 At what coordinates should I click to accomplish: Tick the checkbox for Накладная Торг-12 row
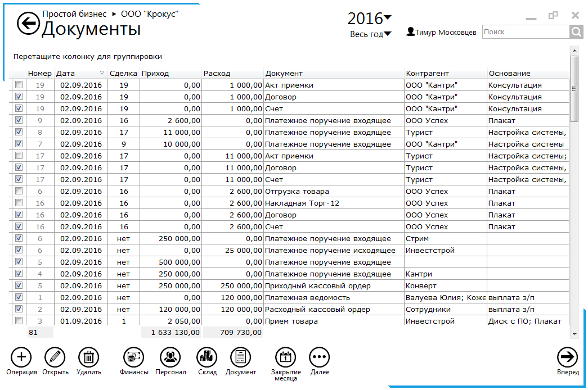[19, 203]
